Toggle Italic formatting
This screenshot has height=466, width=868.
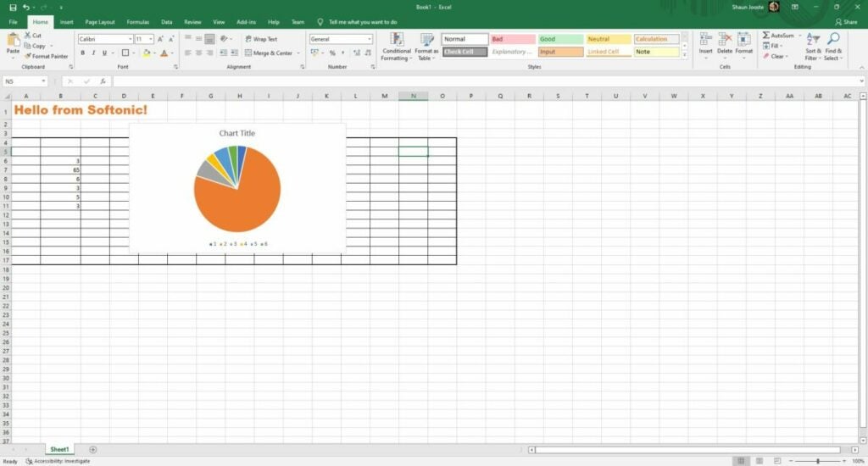(93, 53)
